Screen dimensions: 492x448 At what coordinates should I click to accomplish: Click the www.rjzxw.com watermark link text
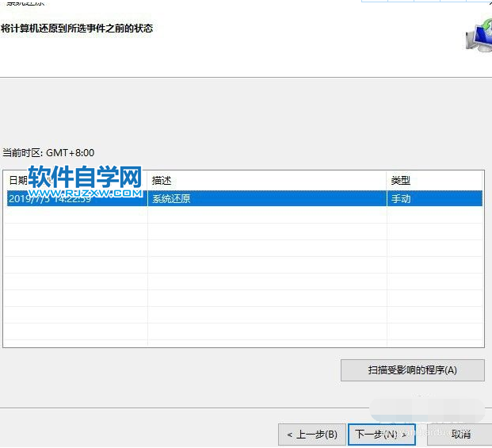[86, 192]
